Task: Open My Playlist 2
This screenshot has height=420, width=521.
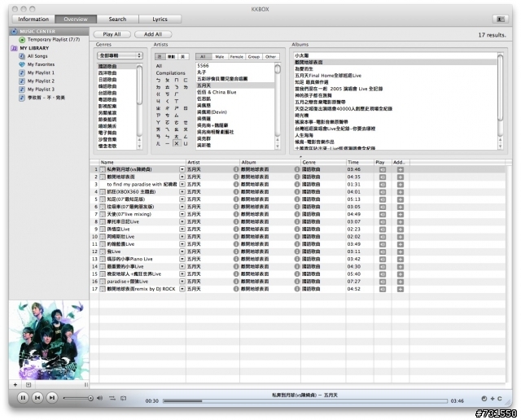Action: coord(41,81)
